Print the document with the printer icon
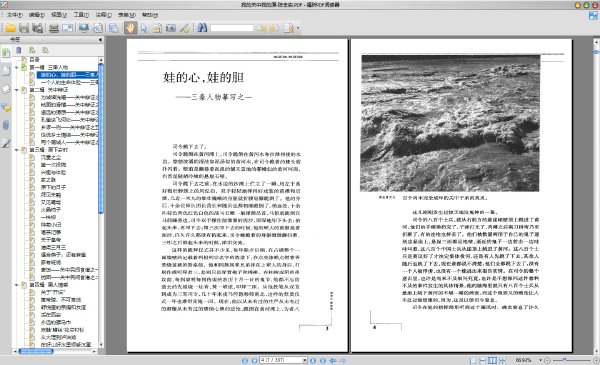This screenshot has height=365, width=600. (x=54, y=28)
